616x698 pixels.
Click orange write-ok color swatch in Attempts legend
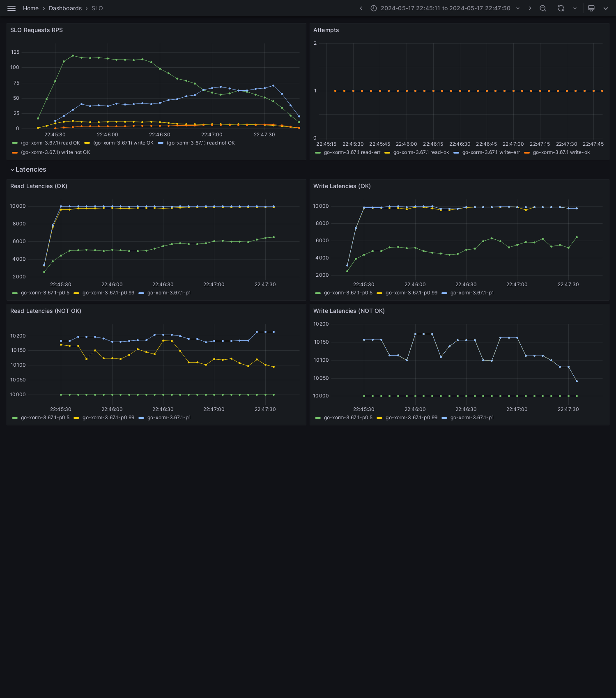tap(527, 152)
